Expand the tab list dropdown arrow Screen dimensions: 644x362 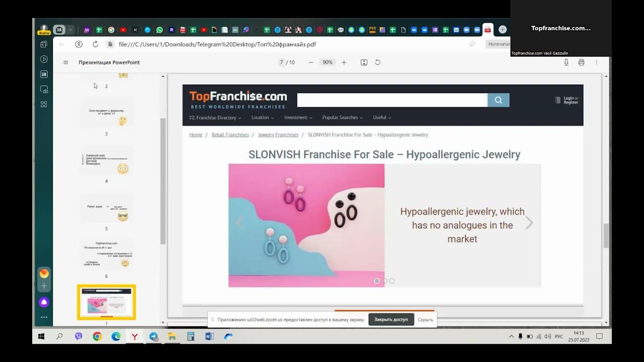[x=70, y=30]
